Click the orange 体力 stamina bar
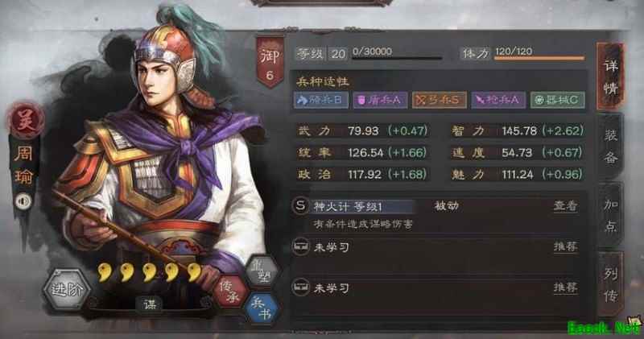The height and width of the screenshot is (339, 644). (x=539, y=59)
